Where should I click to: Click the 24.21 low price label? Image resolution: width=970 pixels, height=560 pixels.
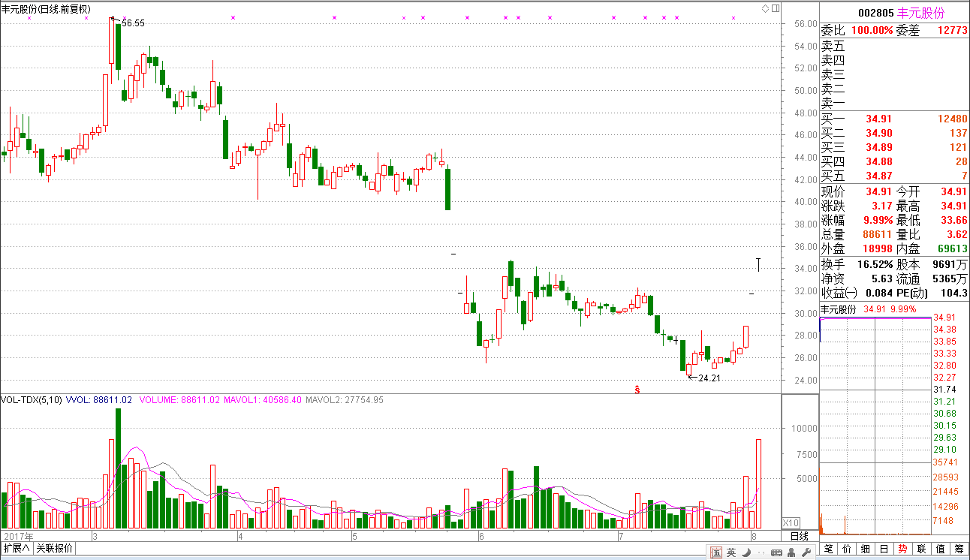709,378
